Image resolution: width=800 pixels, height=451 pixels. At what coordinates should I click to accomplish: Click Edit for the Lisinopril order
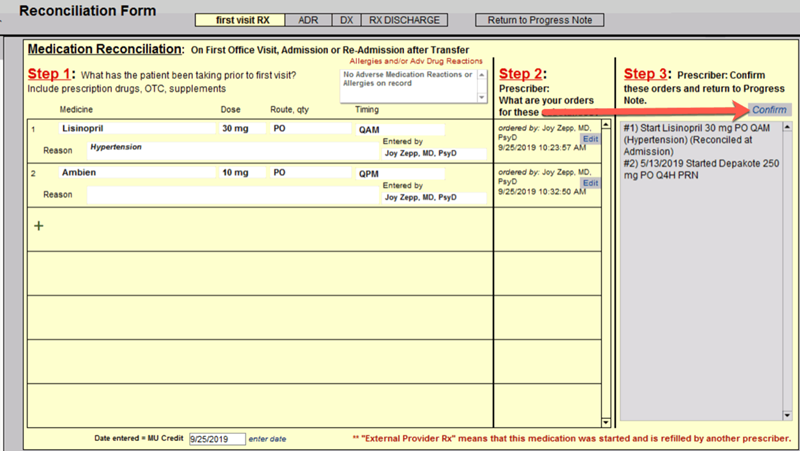[590, 139]
